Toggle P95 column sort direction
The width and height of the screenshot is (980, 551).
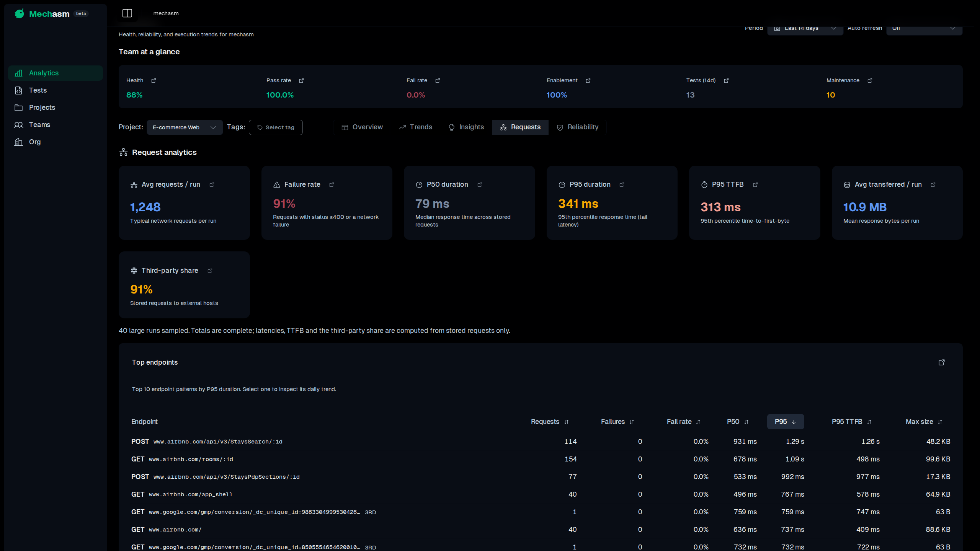786,422
